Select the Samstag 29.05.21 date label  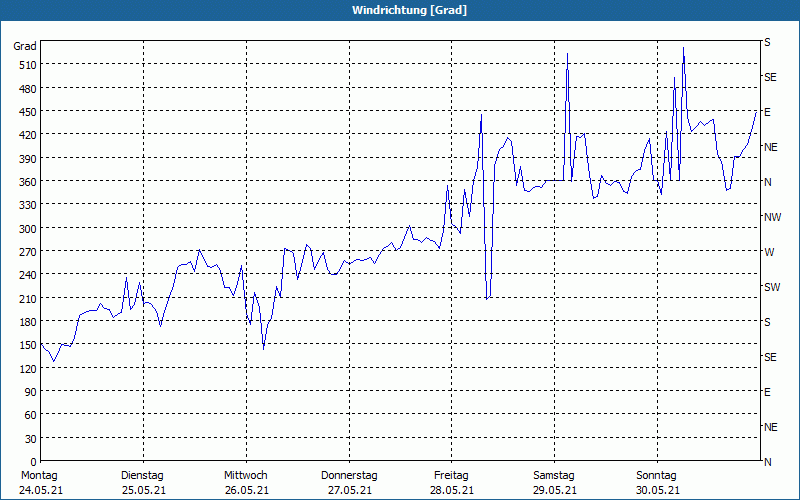point(554,482)
